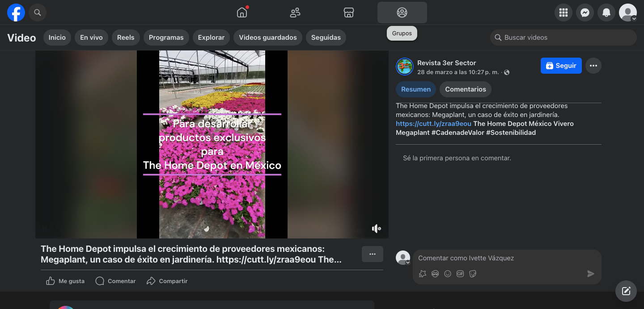This screenshot has height=309, width=644.
Task: Open the Friends icon
Action: (x=295, y=13)
